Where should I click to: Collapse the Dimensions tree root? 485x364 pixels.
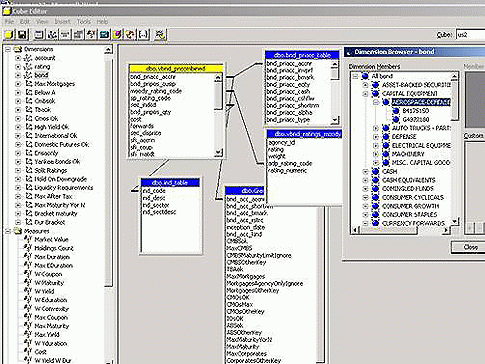[x=8, y=49]
